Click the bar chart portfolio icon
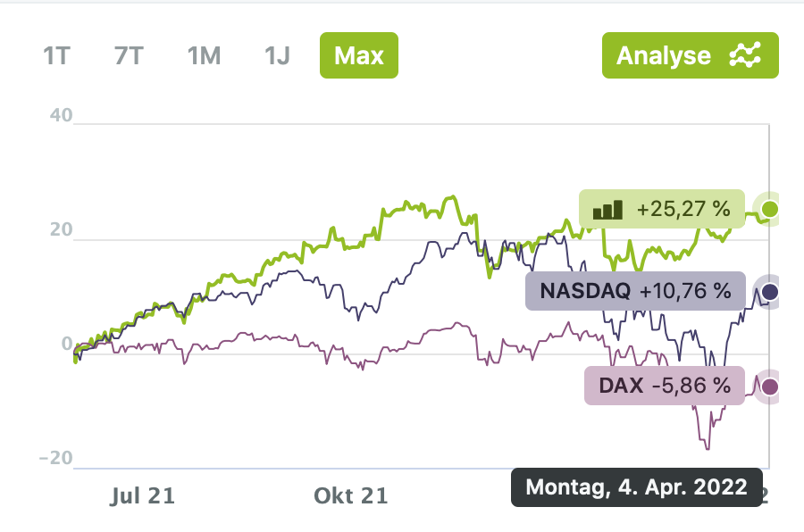Image resolution: width=804 pixels, height=532 pixels. point(607,211)
